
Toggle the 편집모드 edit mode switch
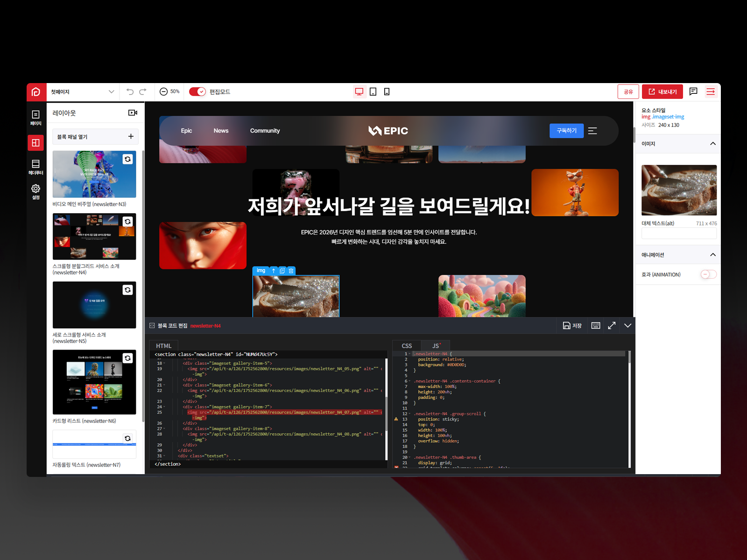click(197, 92)
